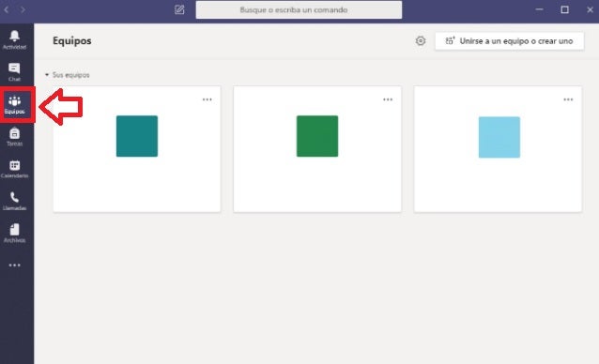This screenshot has width=599, height=364.
Task: Click the Equipos page heading
Action: 71,41
